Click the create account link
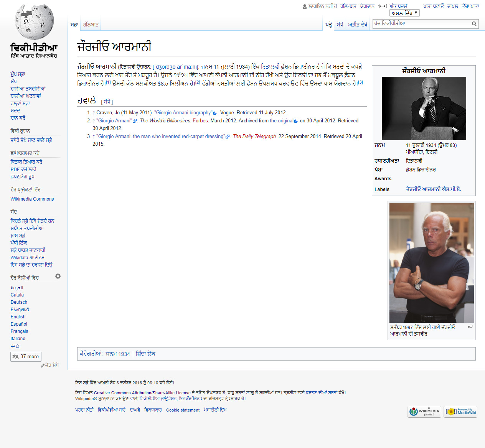Screen dimensions: 485x448 (433, 7)
